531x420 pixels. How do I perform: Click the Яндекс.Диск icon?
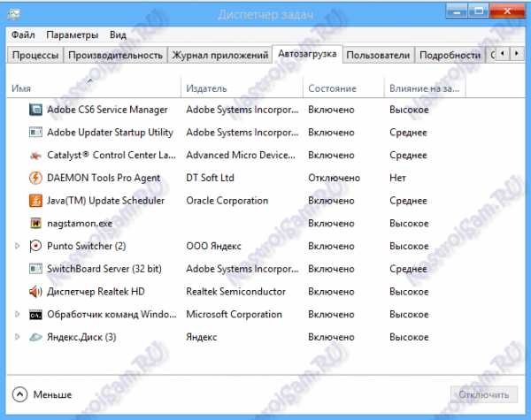tap(35, 337)
